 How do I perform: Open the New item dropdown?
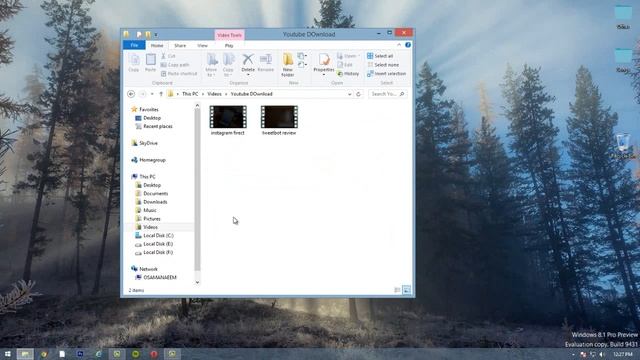pos(302,56)
